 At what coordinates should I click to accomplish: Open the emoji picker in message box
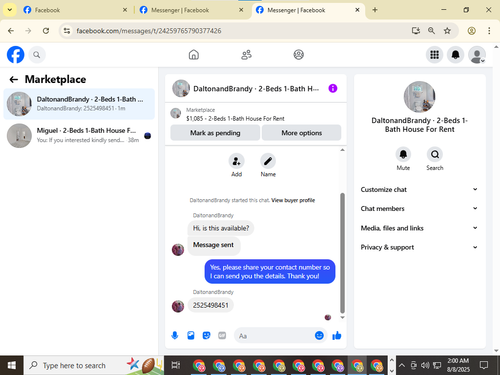coord(319,335)
